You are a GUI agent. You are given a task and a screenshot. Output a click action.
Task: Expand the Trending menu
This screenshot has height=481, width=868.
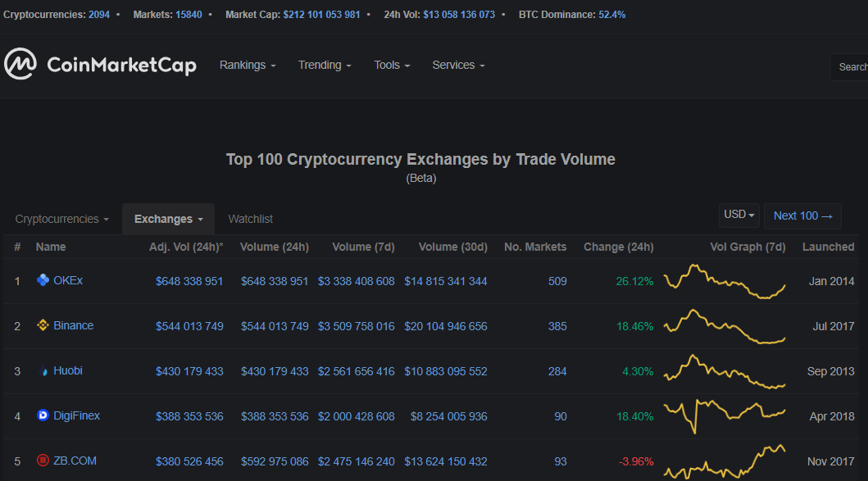(x=325, y=66)
